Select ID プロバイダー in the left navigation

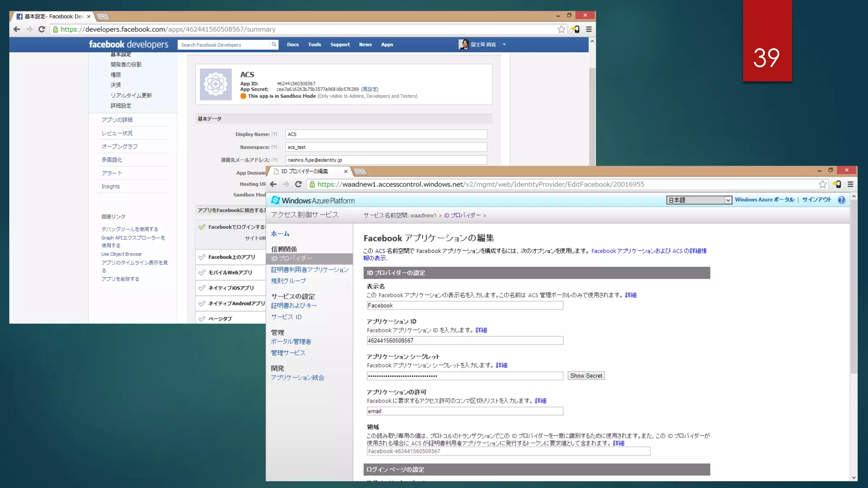[x=292, y=258]
